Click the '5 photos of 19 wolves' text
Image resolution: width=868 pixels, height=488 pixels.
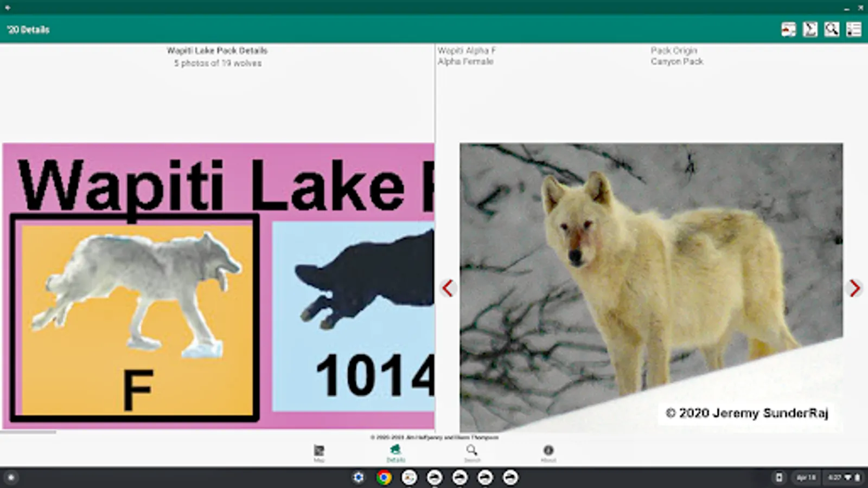218,63
